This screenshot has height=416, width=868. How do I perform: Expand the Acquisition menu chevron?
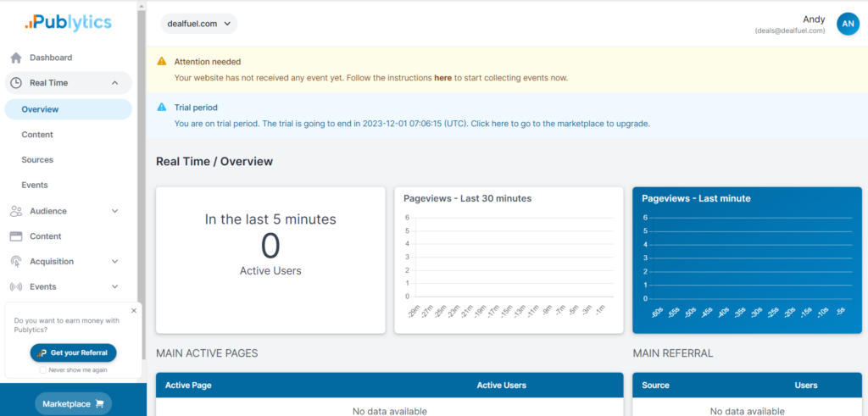115,262
